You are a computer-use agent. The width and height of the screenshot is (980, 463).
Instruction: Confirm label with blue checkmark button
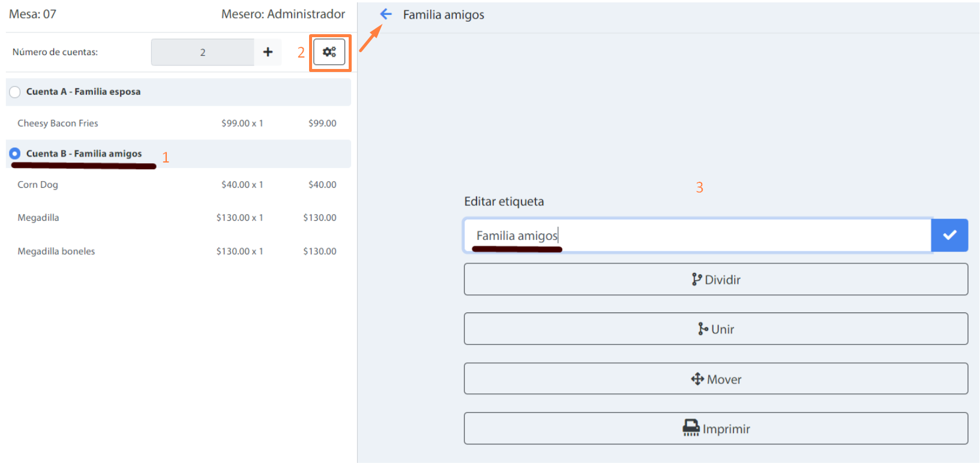coord(949,235)
